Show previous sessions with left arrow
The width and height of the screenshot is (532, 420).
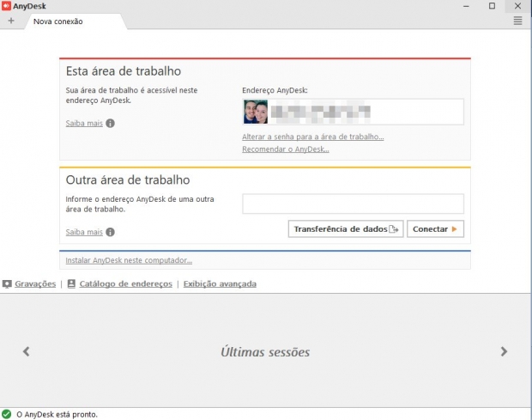[x=26, y=351]
